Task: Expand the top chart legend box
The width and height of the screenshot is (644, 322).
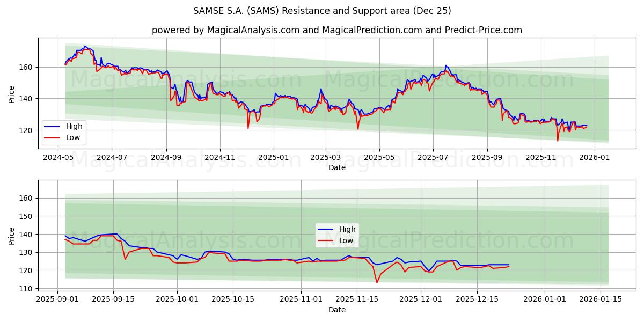Action: pyautogui.click(x=64, y=131)
